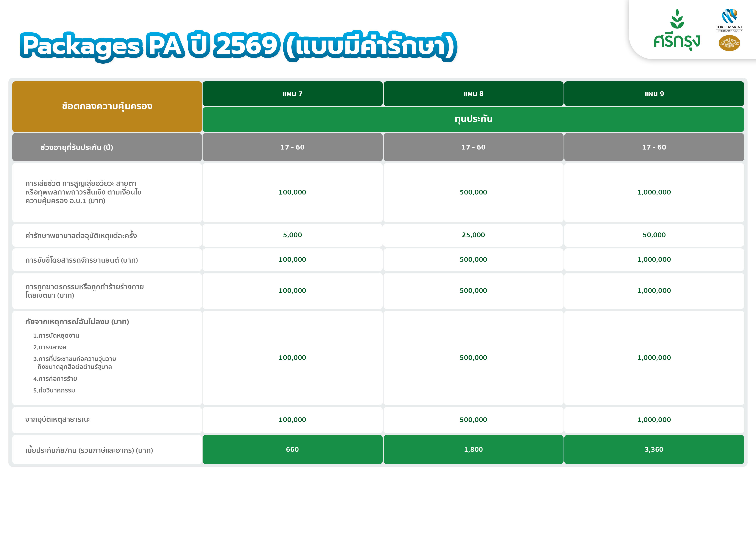Click the 660 premium cell for plan 7
The height and width of the screenshot is (535, 756).
click(292, 450)
